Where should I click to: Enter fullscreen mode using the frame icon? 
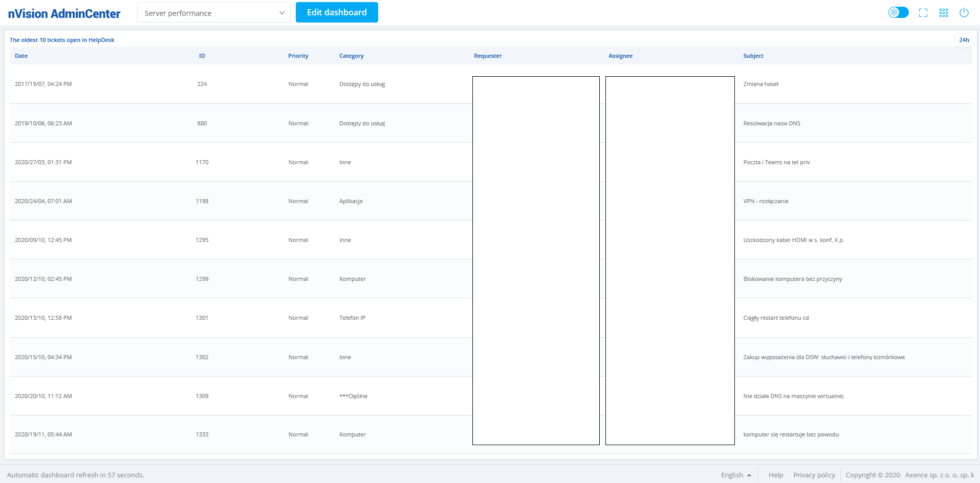pos(923,13)
